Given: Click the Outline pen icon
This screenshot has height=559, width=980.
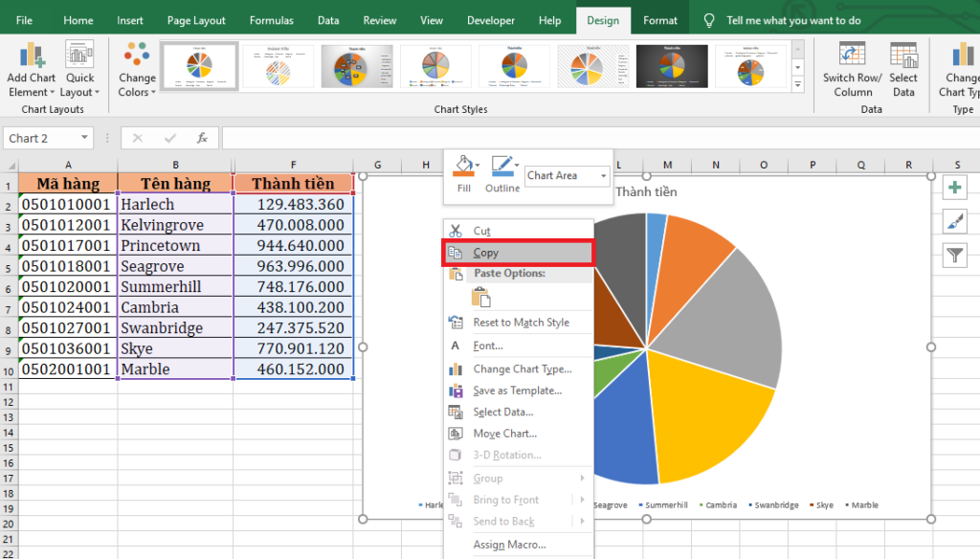Looking at the screenshot, I should click(501, 165).
